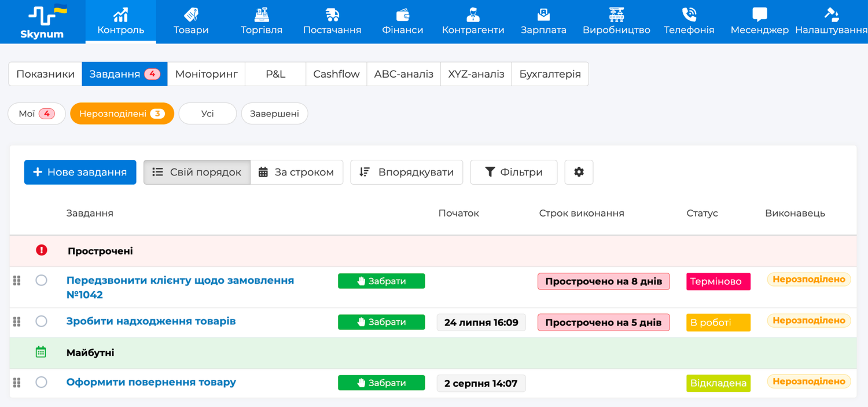Switch to За строком view
This screenshot has width=868, height=407.
(297, 172)
